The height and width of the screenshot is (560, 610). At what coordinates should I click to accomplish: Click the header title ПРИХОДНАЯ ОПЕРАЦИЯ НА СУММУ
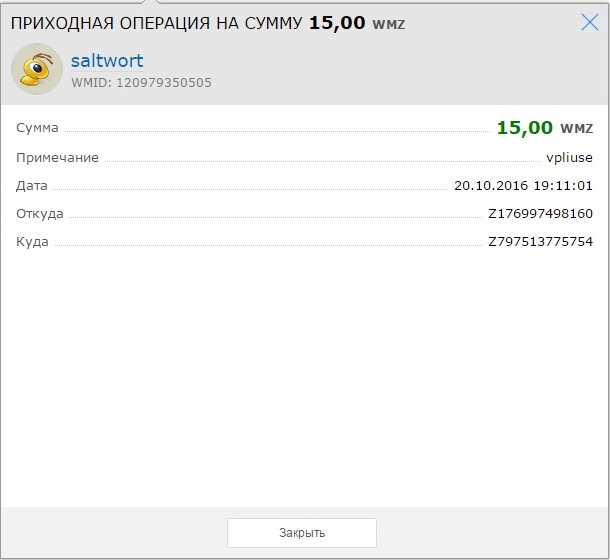point(156,23)
